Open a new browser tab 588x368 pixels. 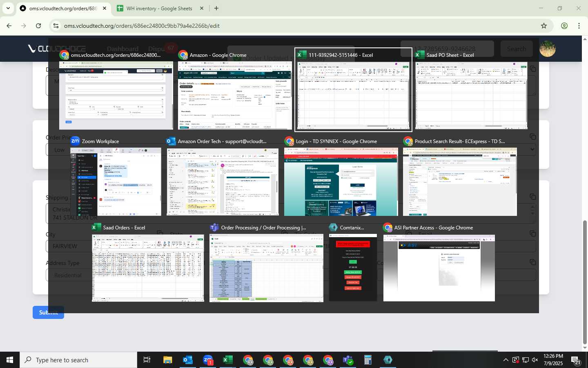pos(216,8)
